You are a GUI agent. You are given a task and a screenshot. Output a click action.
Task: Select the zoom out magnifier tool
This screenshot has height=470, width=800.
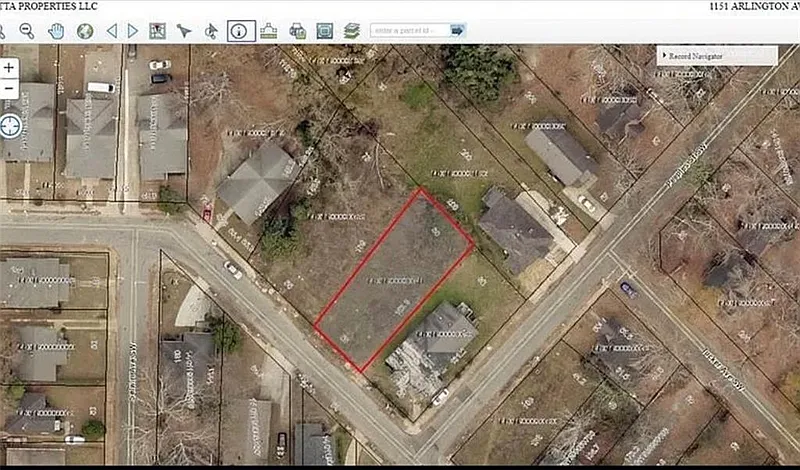coord(26,31)
